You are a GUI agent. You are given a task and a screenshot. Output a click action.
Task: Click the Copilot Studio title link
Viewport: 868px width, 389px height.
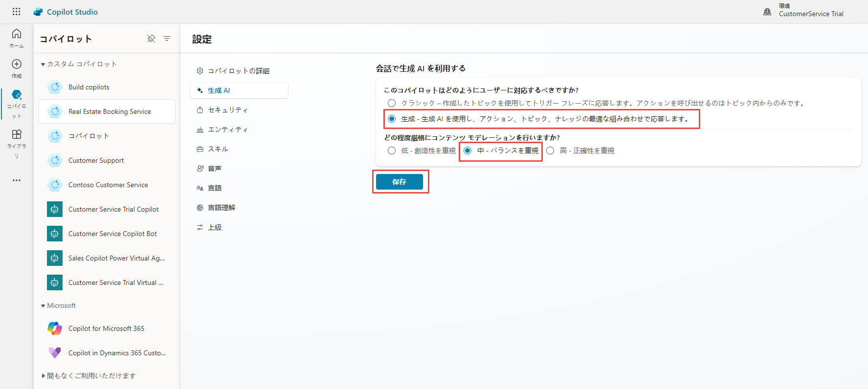coord(72,12)
